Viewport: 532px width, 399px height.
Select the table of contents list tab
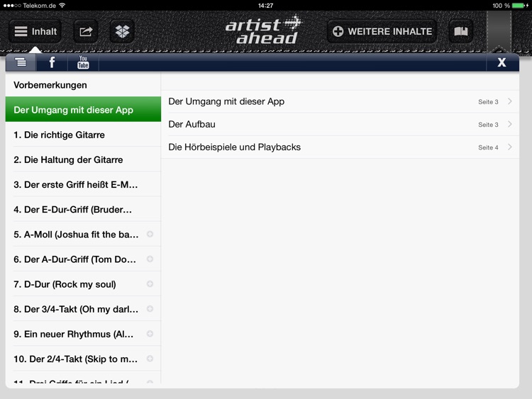(x=21, y=62)
